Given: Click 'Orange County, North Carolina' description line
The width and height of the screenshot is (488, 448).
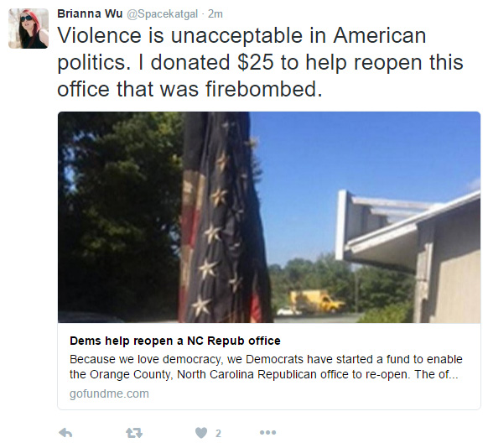Looking at the screenshot, I should (x=172, y=374).
